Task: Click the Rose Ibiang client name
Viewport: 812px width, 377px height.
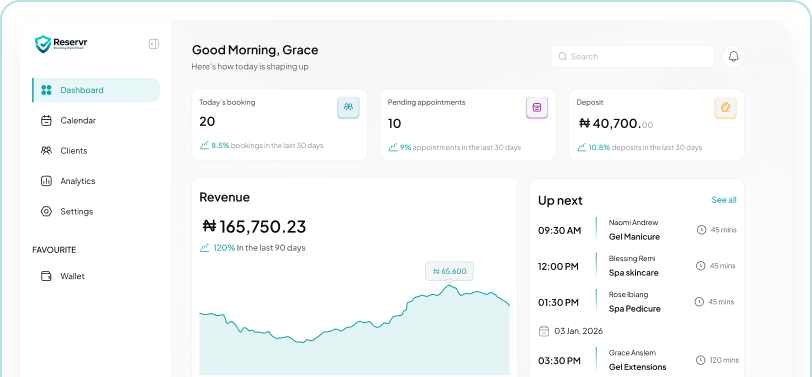Action: click(x=628, y=294)
